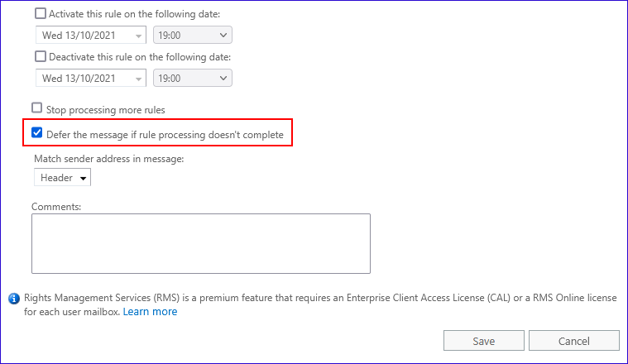Open the activation date picker dropdown
Screen dimensions: 628x364
[x=138, y=36]
